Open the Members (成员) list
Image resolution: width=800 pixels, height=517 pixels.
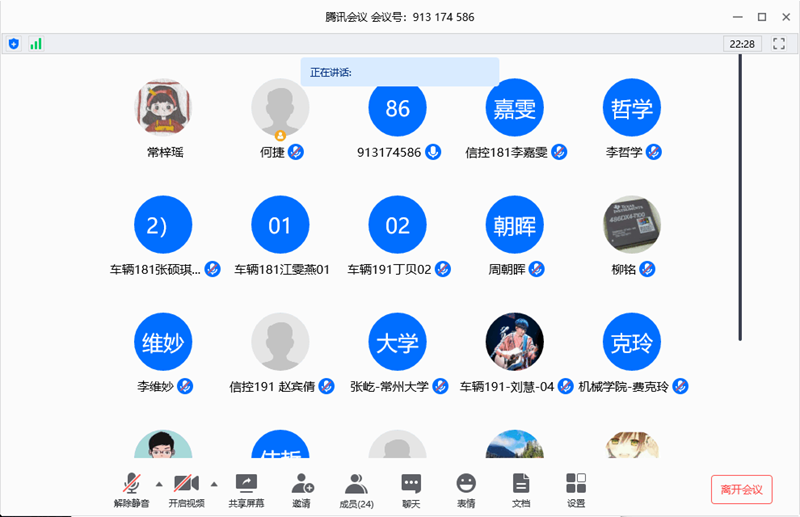tap(357, 489)
